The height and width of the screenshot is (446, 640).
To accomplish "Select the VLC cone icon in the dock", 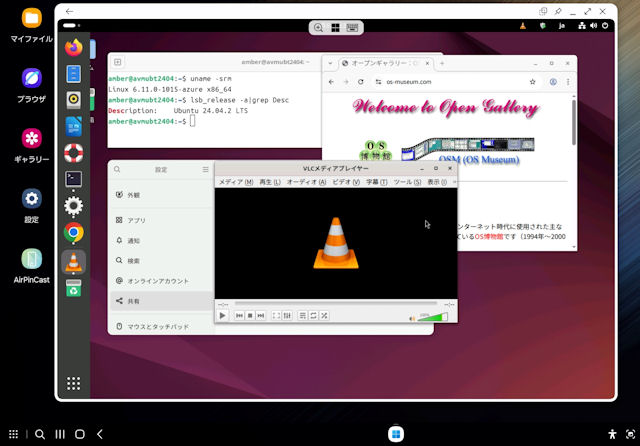I will click(x=73, y=262).
